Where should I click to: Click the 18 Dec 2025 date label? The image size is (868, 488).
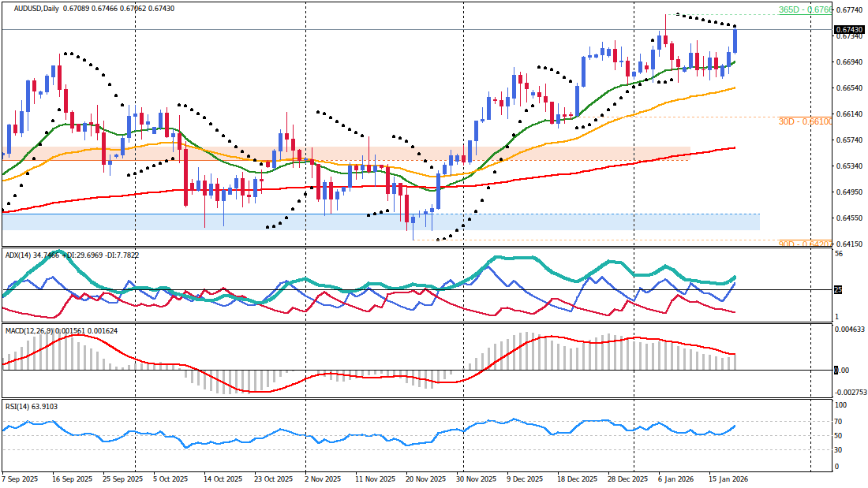click(x=578, y=479)
